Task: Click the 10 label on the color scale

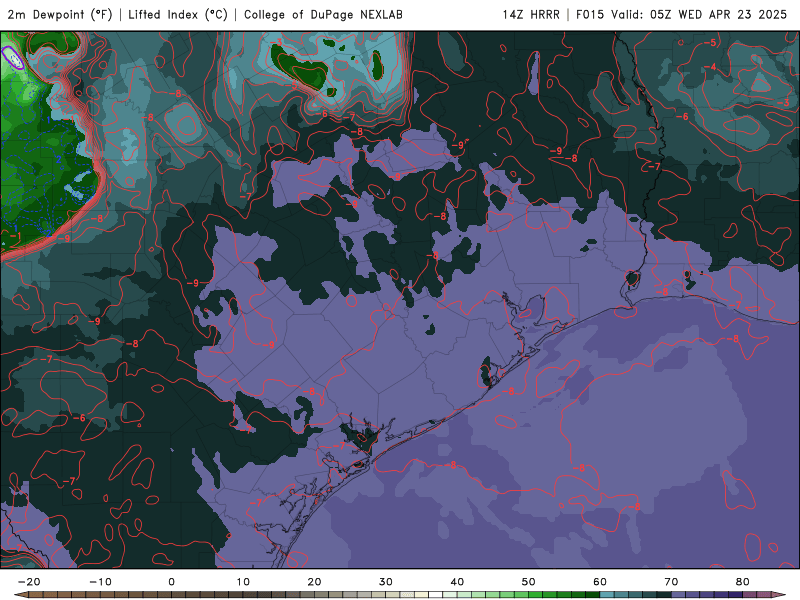Action: [243, 582]
